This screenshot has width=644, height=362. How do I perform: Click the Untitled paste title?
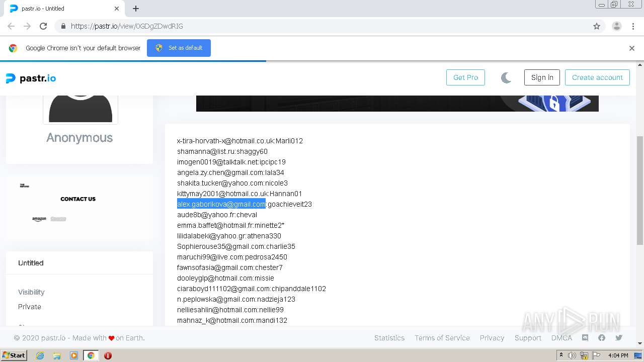[x=31, y=263]
